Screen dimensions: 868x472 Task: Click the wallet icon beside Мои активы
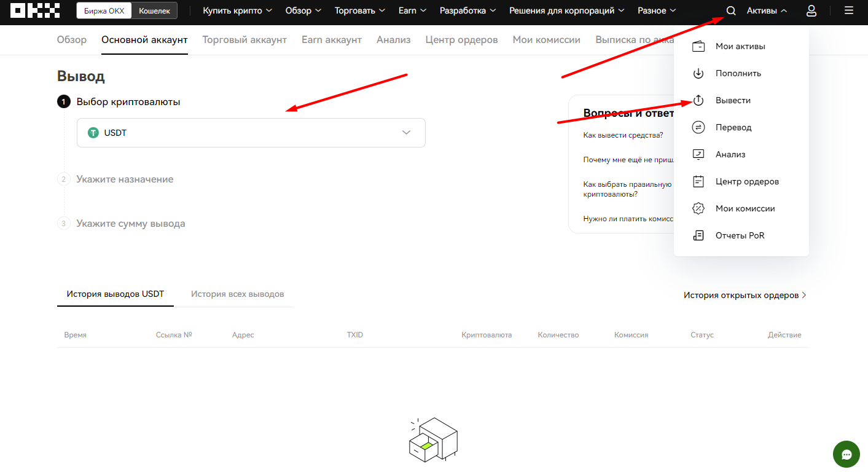tap(698, 46)
